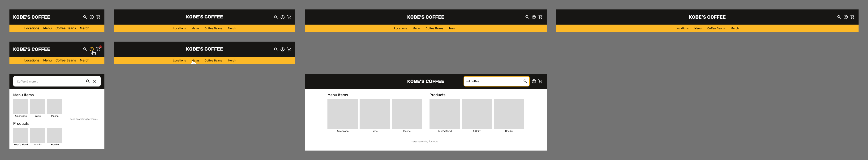Select Merch in header with underlined Menu
Image resolution: width=868 pixels, height=160 pixels.
(x=232, y=61)
